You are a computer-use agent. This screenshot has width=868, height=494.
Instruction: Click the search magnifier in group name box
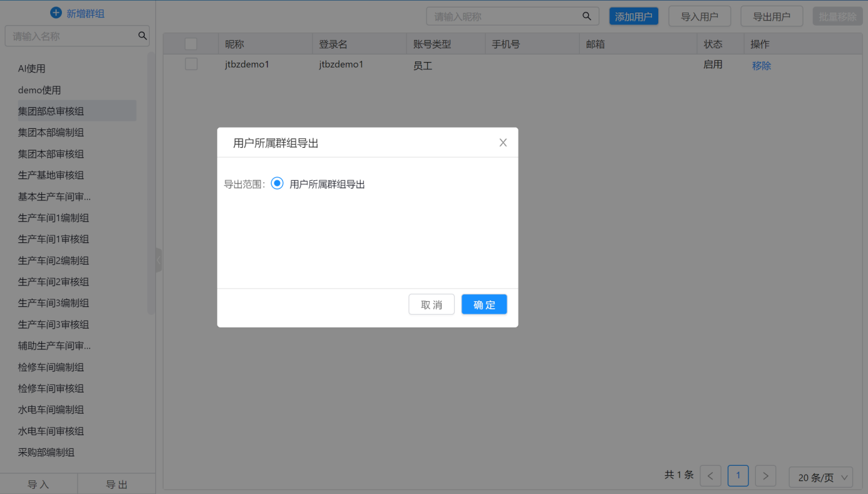[143, 36]
